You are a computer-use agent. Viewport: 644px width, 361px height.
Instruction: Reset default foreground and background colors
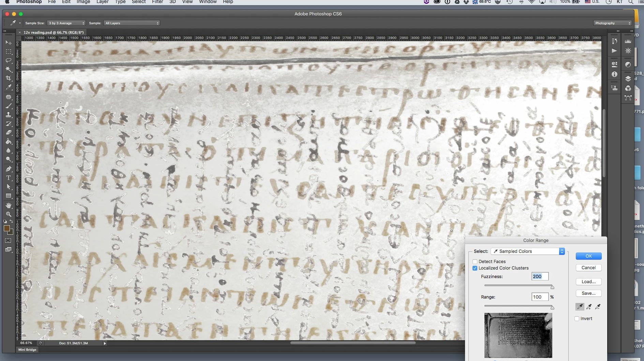[x=5, y=221]
